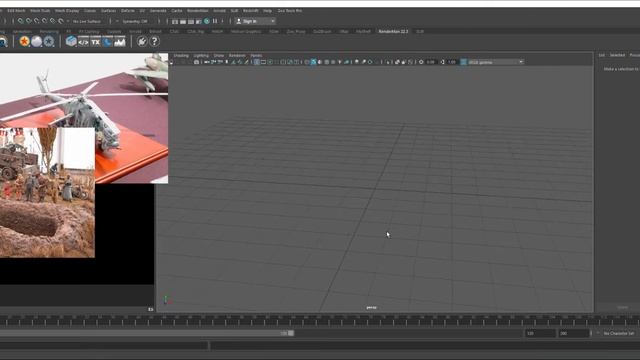The image size is (640, 360).
Task: Click the blue cube shelf icon
Action: coord(71,41)
